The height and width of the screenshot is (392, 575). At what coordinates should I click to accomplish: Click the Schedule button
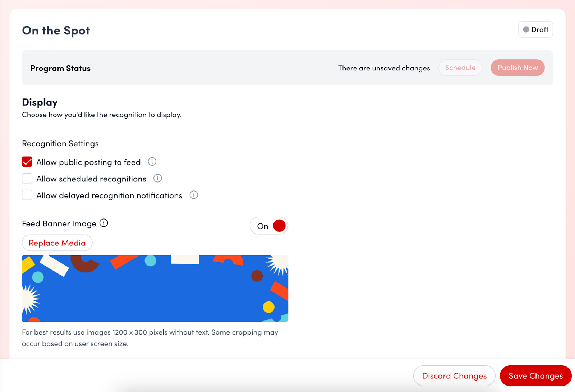[460, 68]
